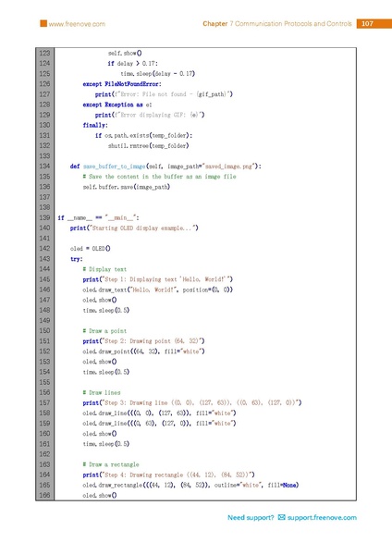Click 'self.show()' on line 123

(x=125, y=53)
